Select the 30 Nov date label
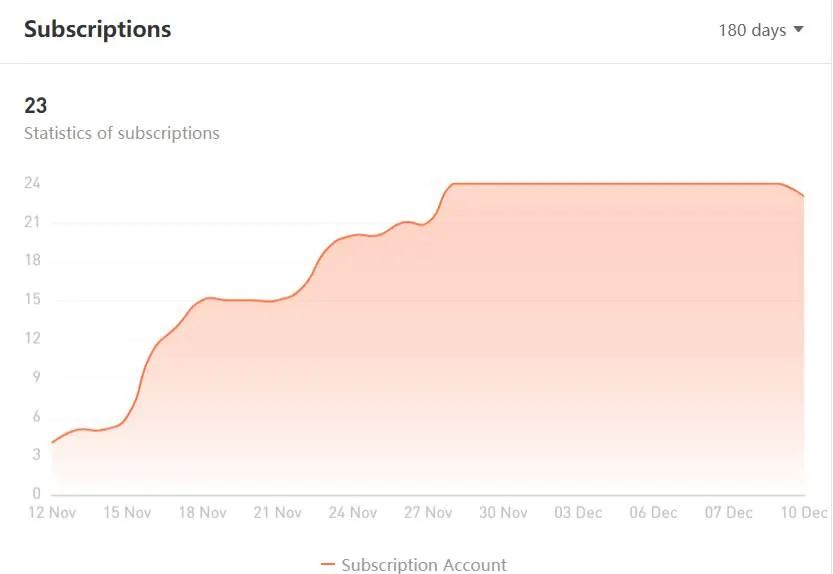 click(x=503, y=512)
